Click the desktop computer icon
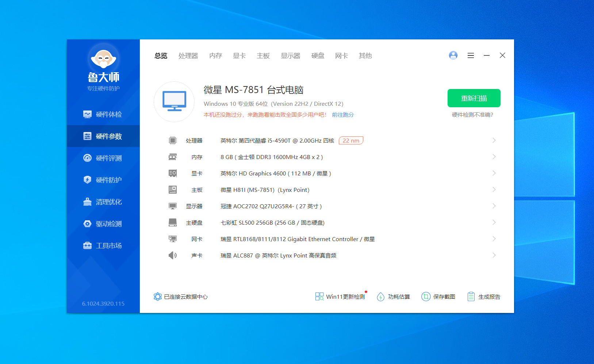 (174, 102)
